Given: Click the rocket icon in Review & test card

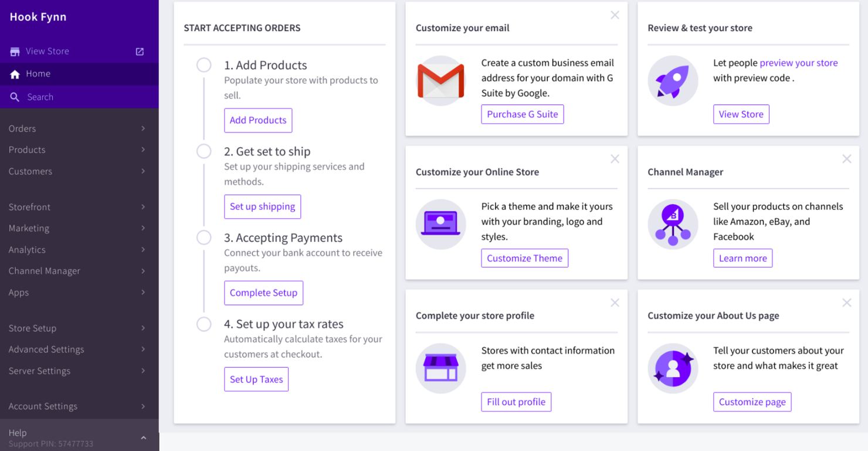Looking at the screenshot, I should 673,81.
